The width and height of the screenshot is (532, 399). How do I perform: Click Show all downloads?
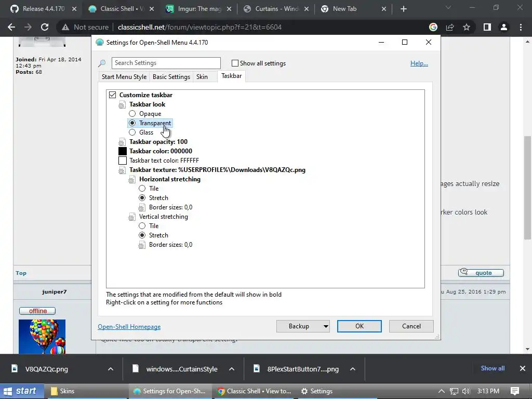point(493,368)
